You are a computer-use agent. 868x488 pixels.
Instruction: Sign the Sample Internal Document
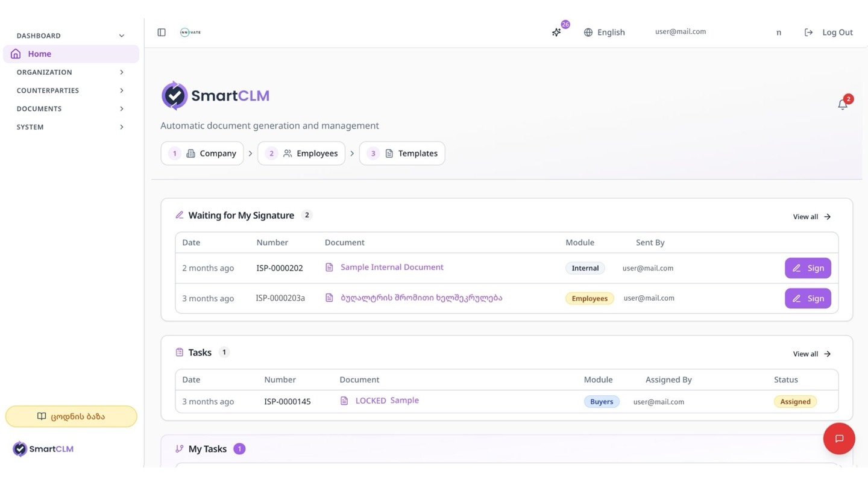(x=808, y=268)
